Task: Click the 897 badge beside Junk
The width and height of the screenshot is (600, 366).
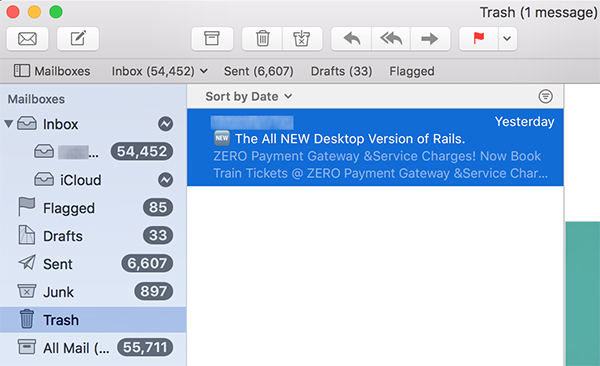Action: (153, 292)
